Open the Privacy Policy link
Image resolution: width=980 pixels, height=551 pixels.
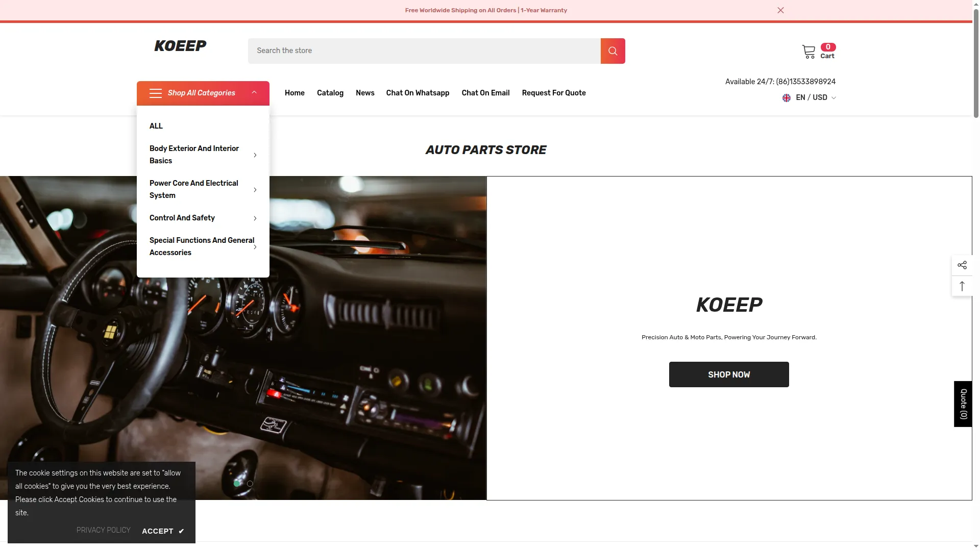pos(104,530)
